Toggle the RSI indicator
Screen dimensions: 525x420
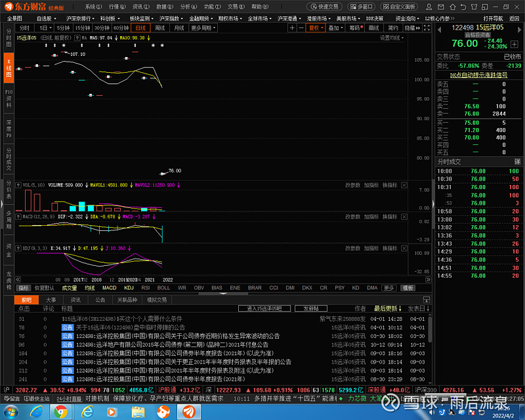coord(145,288)
